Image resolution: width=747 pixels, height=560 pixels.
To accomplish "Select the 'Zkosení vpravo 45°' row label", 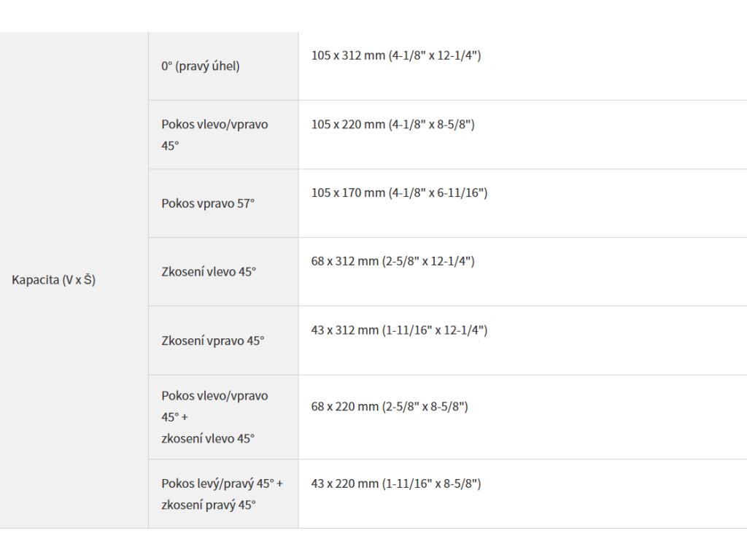I will pos(212,341).
